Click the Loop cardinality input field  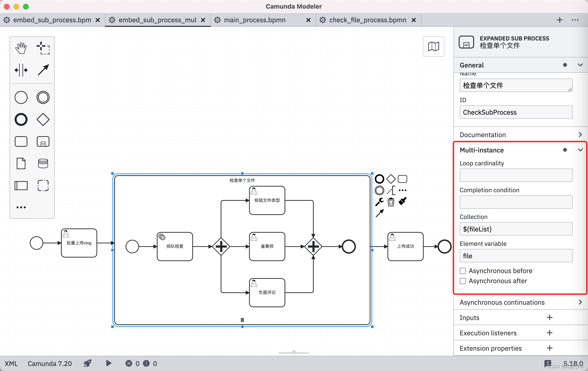(516, 175)
